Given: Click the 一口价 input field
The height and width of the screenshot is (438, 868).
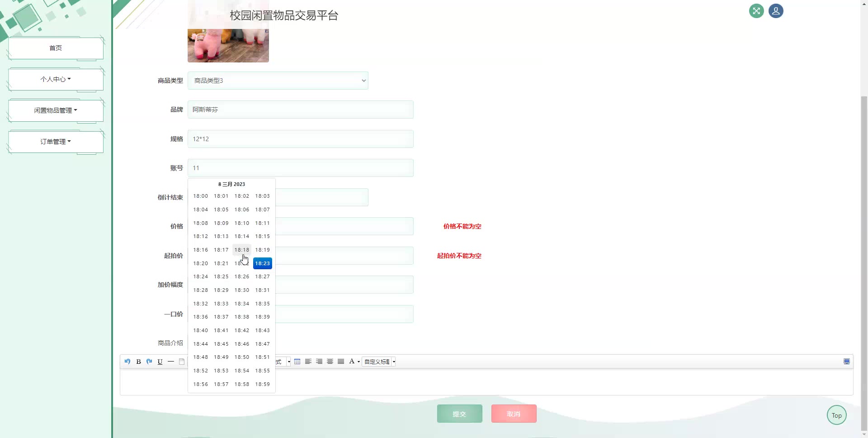Looking at the screenshot, I should [x=344, y=314].
